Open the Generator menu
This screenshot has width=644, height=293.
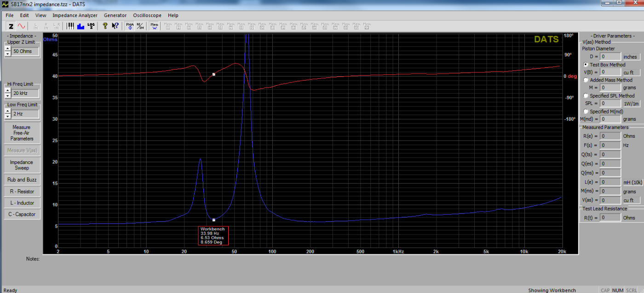[x=115, y=15]
